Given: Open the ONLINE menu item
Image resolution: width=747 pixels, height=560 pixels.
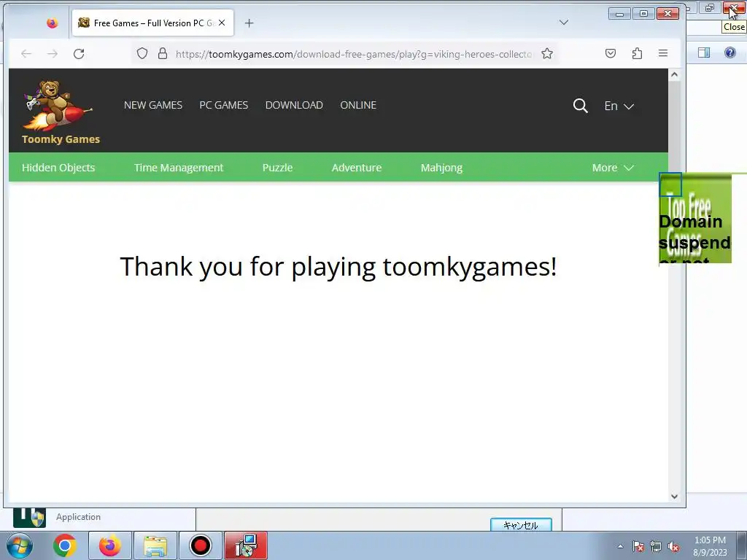Looking at the screenshot, I should pos(358,105).
